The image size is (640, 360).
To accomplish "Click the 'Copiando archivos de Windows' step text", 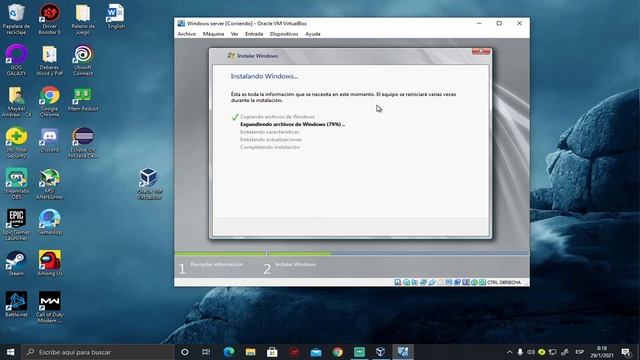I will [278, 117].
